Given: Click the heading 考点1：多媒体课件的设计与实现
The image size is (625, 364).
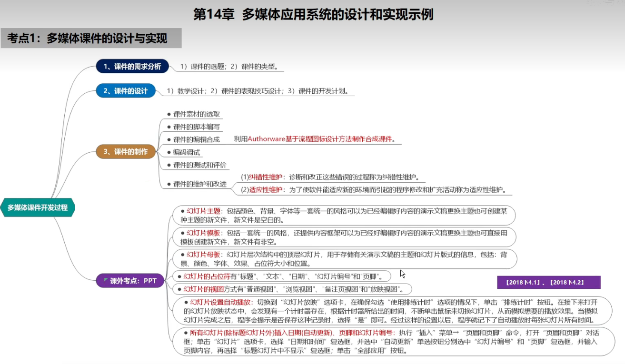Looking at the screenshot, I should 91,38.
